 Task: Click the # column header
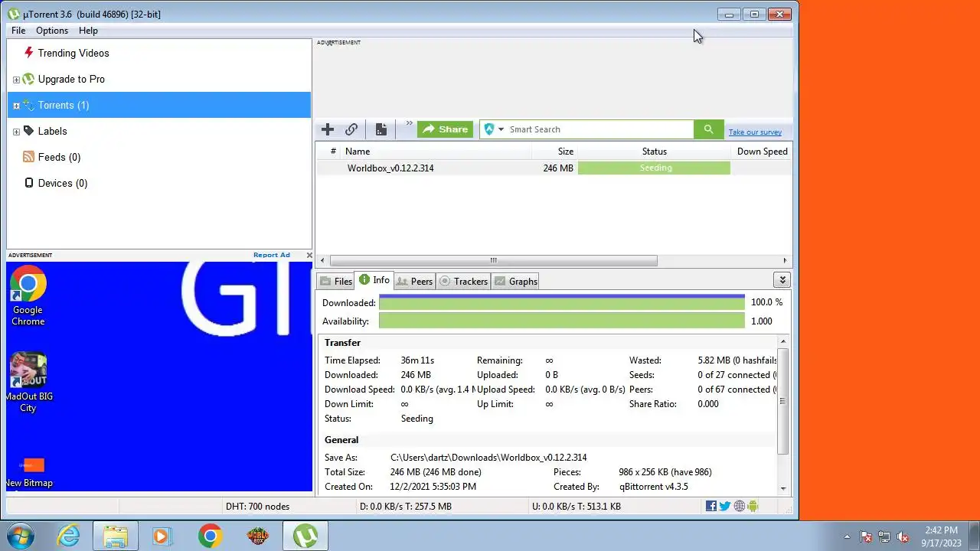333,152
